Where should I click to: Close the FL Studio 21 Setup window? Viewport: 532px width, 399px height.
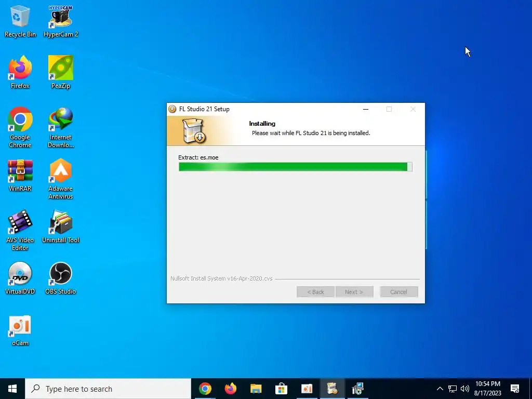pyautogui.click(x=413, y=109)
